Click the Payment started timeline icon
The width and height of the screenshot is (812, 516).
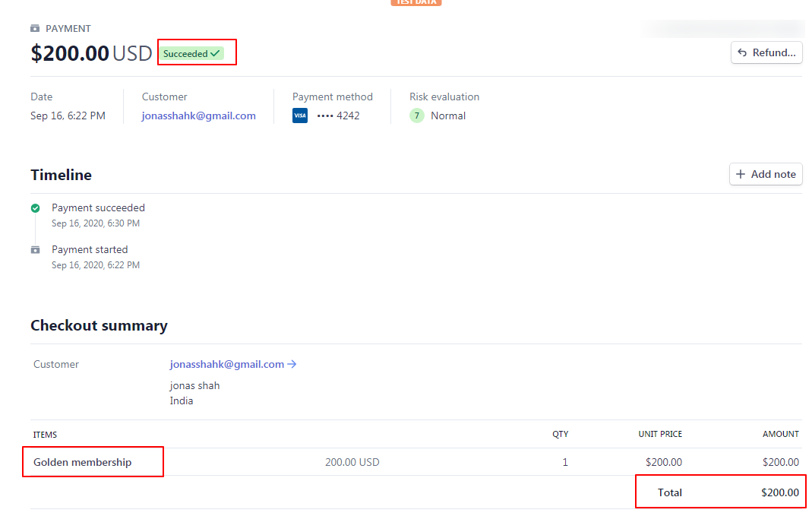click(35, 250)
